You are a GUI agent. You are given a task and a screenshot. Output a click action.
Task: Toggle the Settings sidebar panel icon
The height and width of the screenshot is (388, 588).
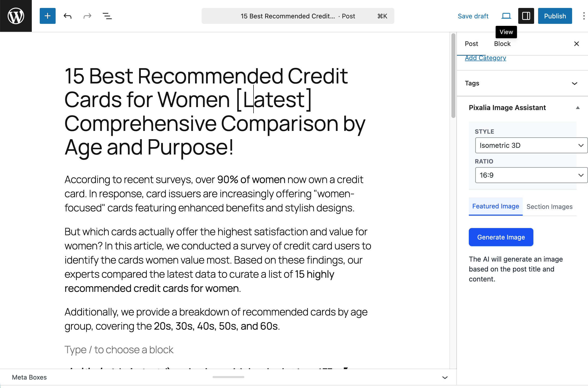coord(526,16)
